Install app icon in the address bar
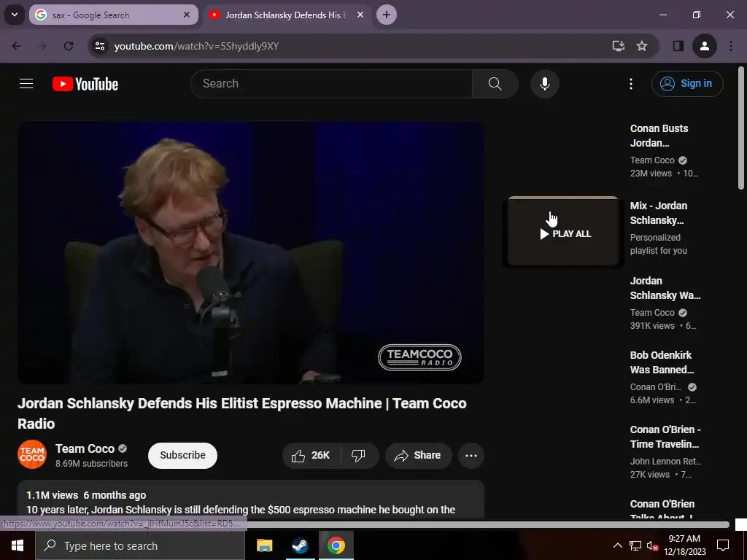 click(619, 46)
